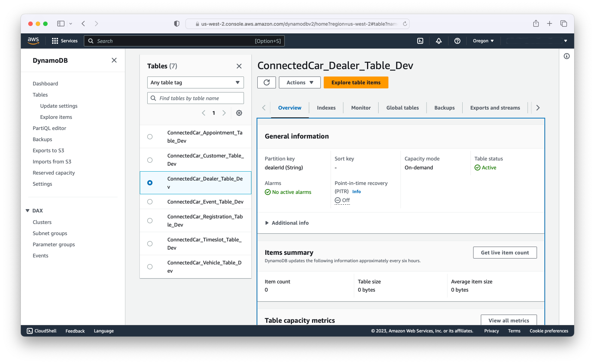Open the Actions dropdown
The height and width of the screenshot is (364, 595).
pyautogui.click(x=300, y=82)
